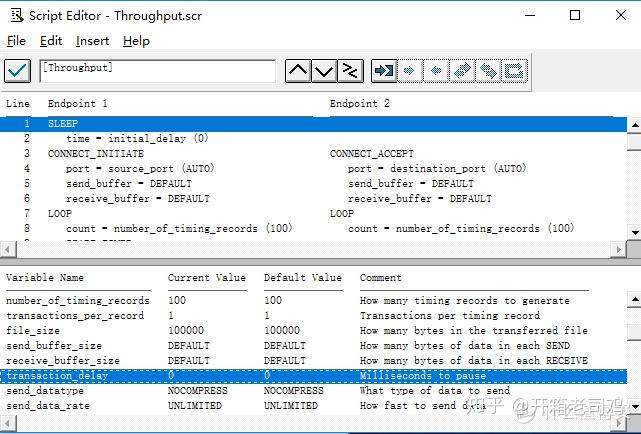Select the transaction_delay variable row
The image size is (641, 434).
tap(313, 376)
